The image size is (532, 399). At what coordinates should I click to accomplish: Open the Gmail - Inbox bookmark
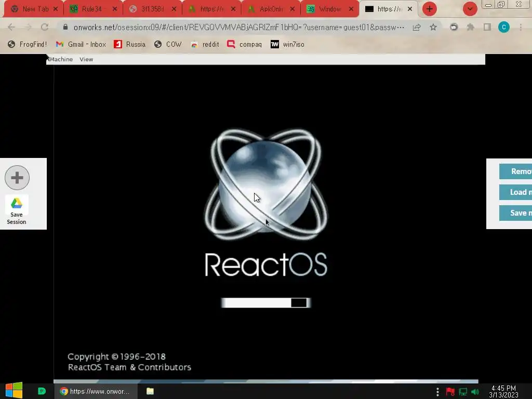[x=81, y=44]
